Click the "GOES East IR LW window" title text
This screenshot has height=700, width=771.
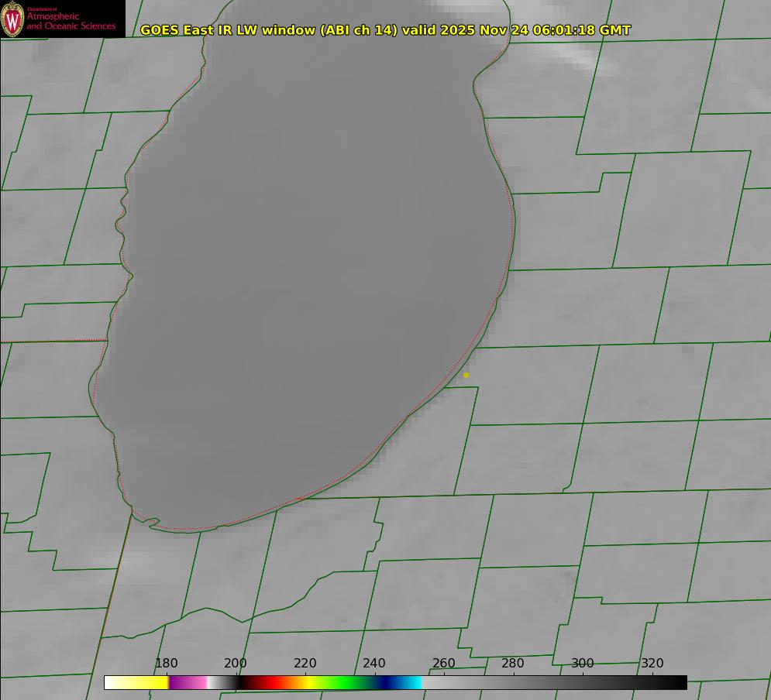(229, 30)
